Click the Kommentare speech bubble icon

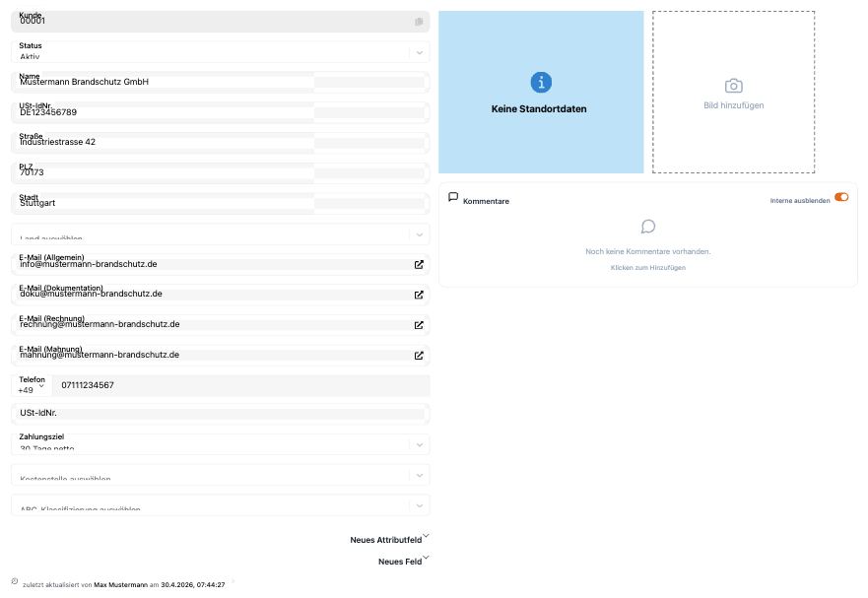453,197
